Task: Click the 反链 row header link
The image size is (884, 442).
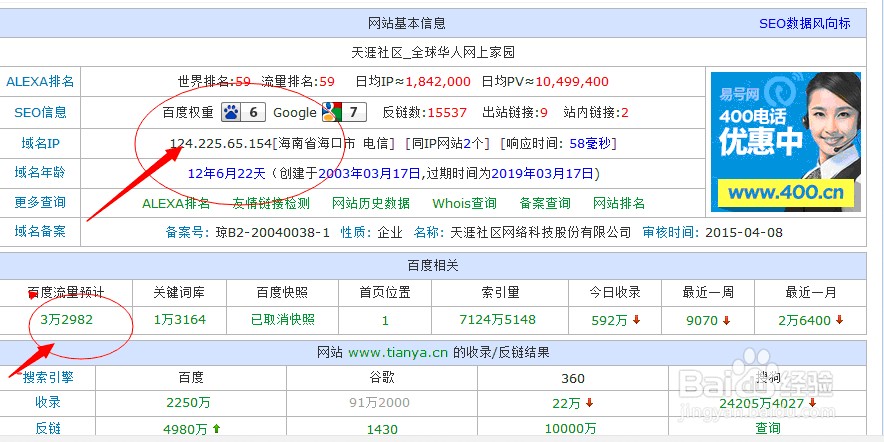Action: pyautogui.click(x=48, y=428)
